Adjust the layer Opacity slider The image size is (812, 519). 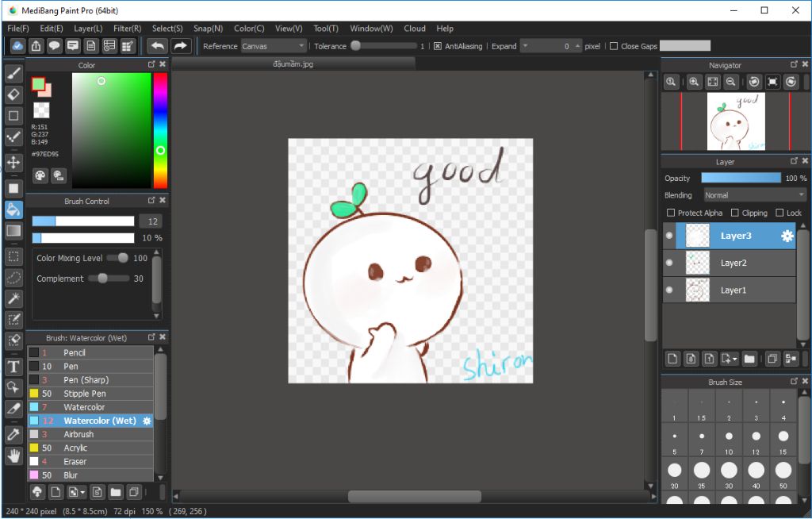click(741, 178)
